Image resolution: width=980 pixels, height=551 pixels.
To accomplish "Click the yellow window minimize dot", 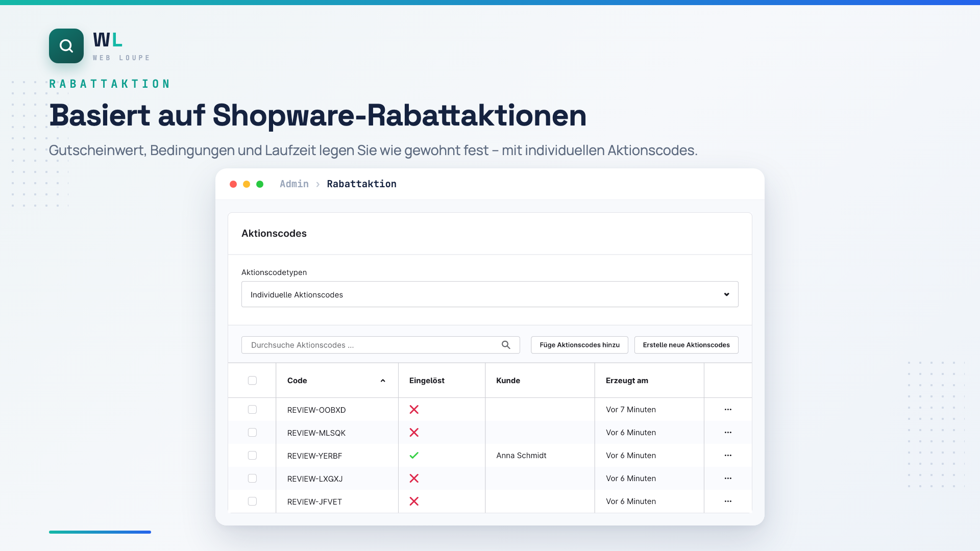I will pos(247,184).
